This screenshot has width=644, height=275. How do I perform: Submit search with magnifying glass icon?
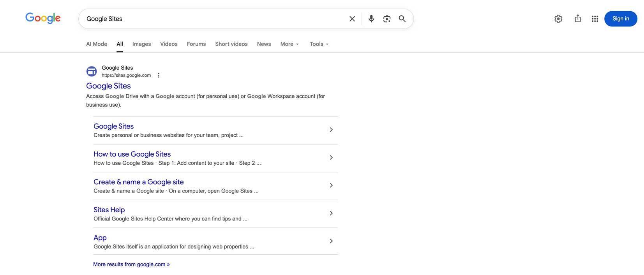coord(402,19)
